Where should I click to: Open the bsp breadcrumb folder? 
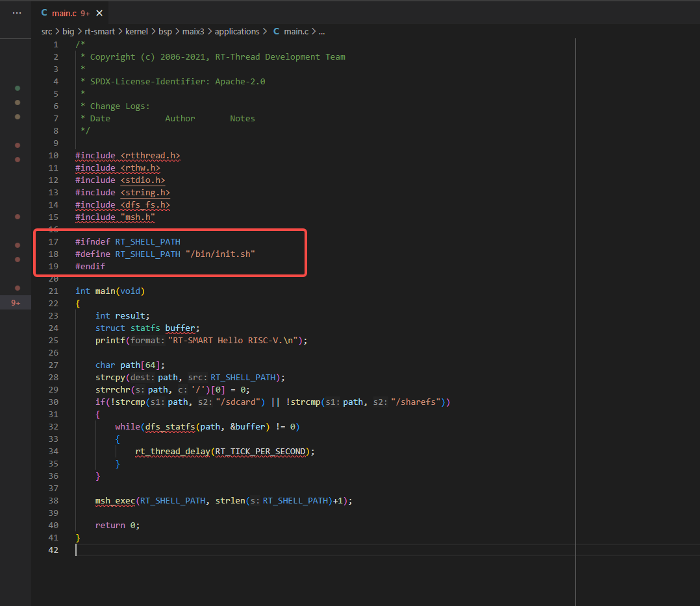pos(165,32)
